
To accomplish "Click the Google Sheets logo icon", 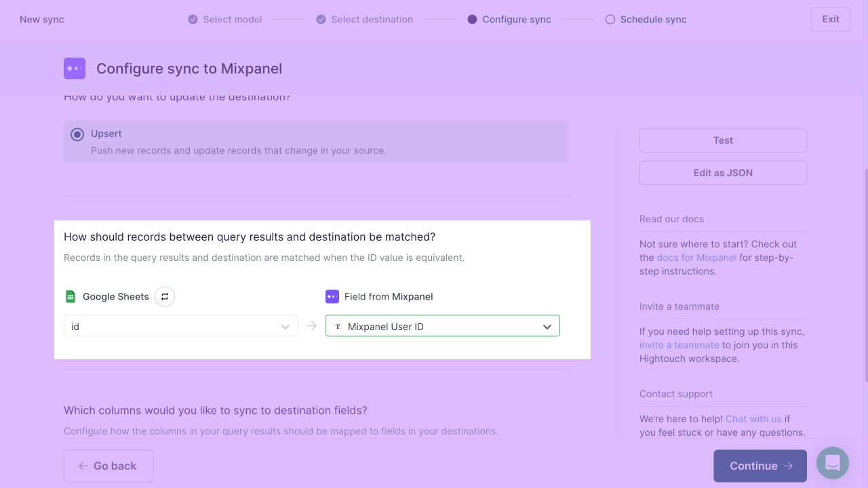I will (70, 297).
